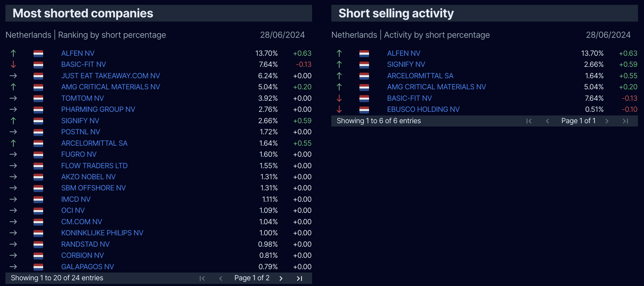
Task: Click last-page icon in Short selling activity pager
Action: [x=625, y=121]
